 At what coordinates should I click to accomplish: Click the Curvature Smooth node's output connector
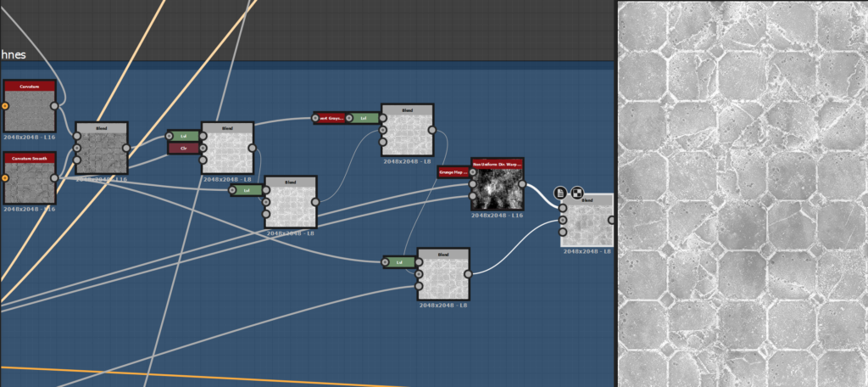(54, 178)
